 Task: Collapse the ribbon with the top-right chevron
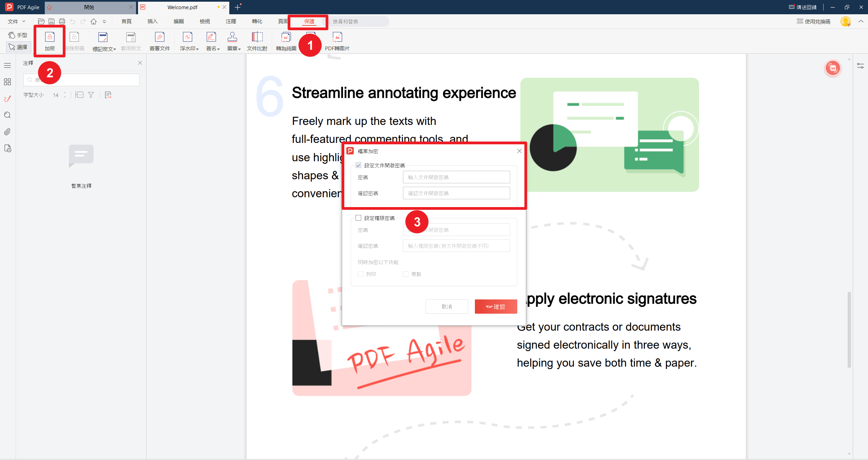pyautogui.click(x=861, y=21)
